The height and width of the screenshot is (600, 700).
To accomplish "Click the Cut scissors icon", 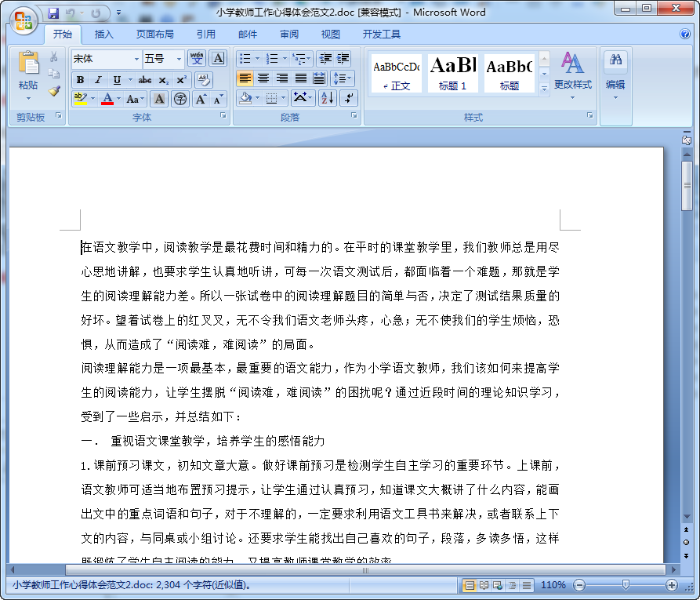I will click(x=54, y=56).
